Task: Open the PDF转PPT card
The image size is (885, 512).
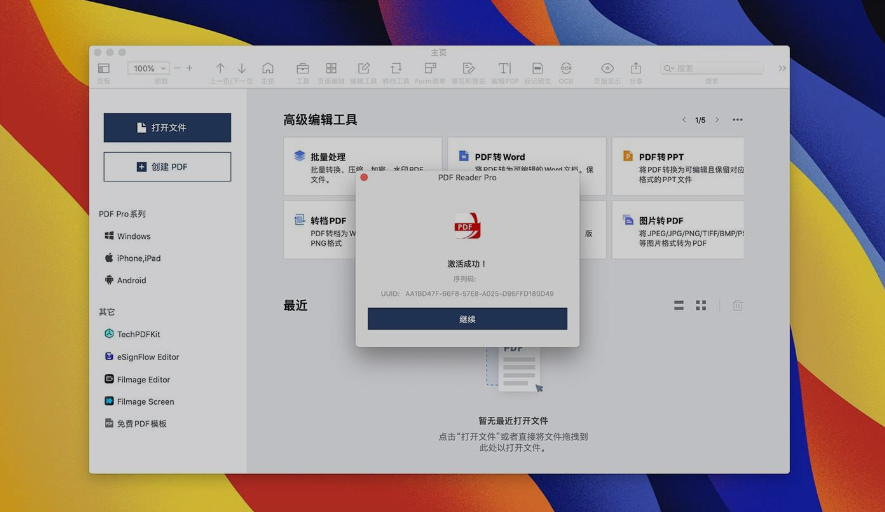Action: click(678, 166)
